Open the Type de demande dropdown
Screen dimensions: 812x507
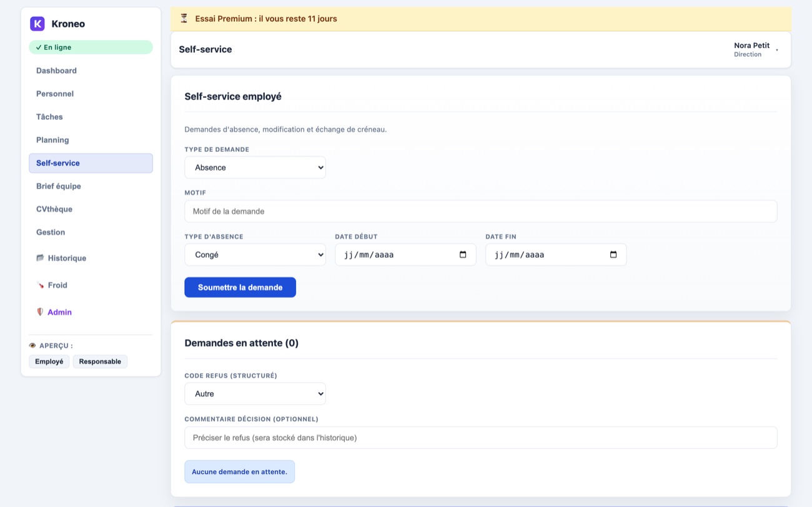point(255,167)
